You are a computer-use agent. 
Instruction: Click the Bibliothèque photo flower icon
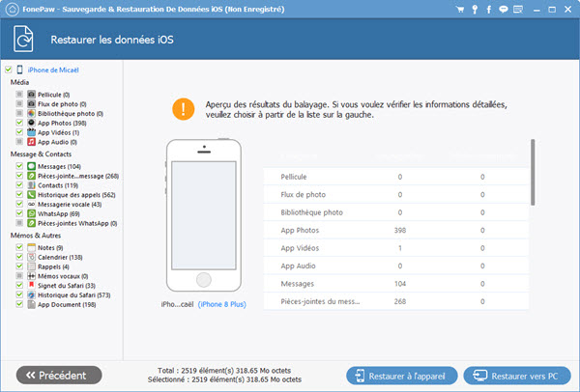pos(32,113)
